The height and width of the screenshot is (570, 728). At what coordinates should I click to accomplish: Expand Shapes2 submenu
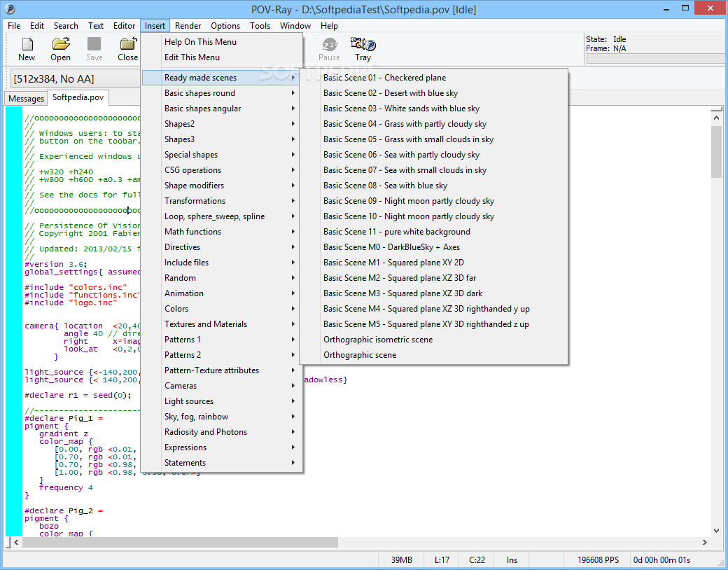[222, 123]
